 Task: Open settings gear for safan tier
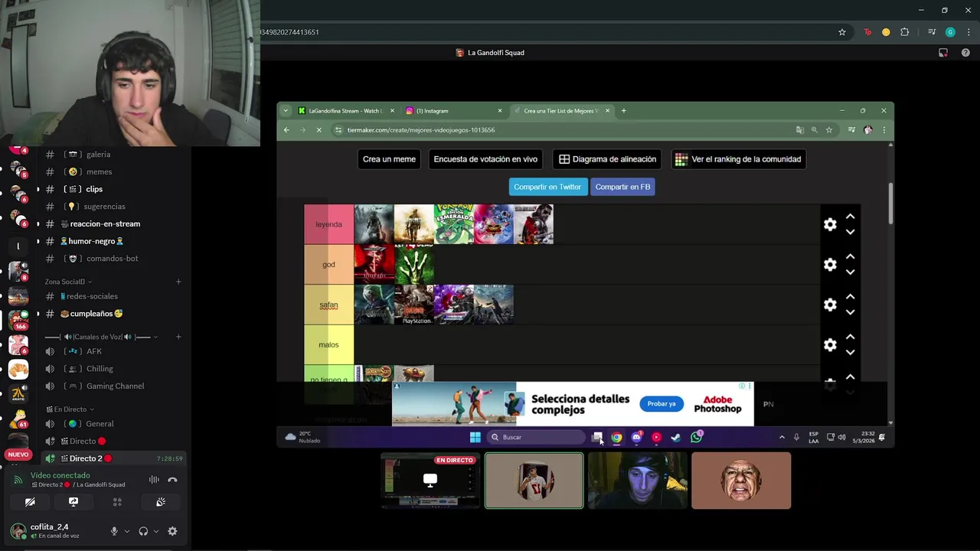pyautogui.click(x=830, y=305)
